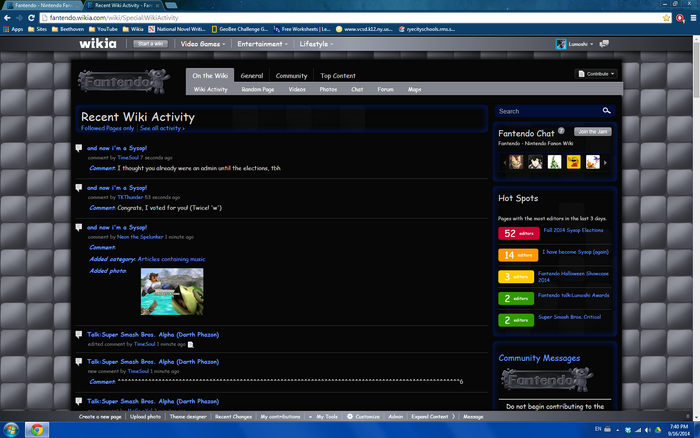
Task: Click the Fantendo wiki logo in header
Action: point(124,81)
